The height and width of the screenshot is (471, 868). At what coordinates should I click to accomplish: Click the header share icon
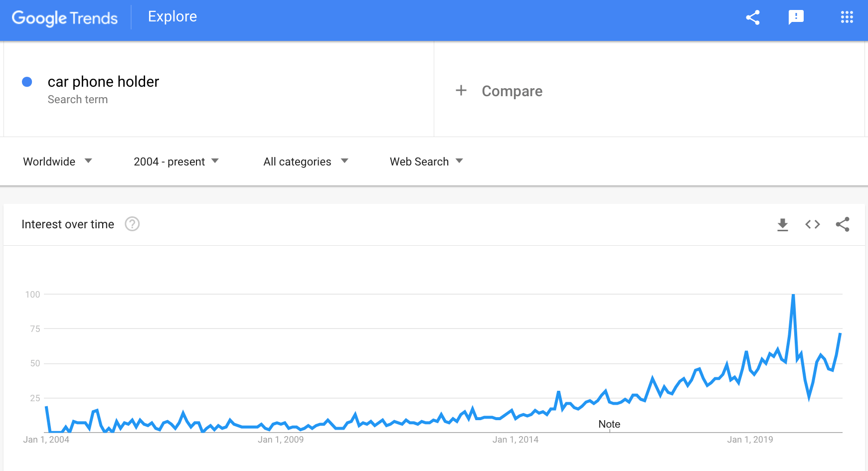pyautogui.click(x=752, y=17)
